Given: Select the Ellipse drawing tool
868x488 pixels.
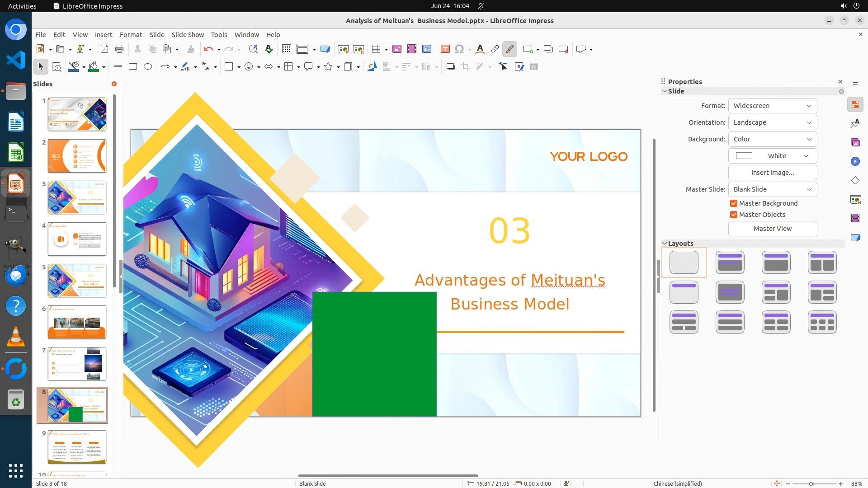Looking at the screenshot, I should [148, 67].
